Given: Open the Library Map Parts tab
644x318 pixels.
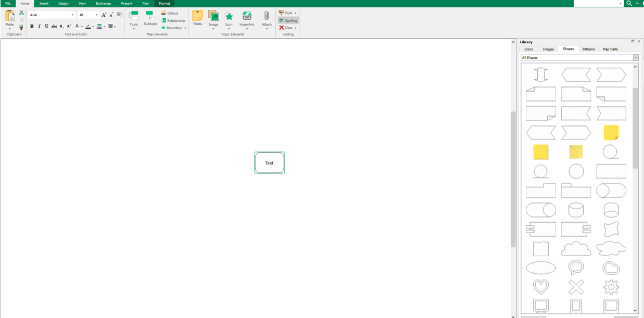Looking at the screenshot, I should point(610,49).
